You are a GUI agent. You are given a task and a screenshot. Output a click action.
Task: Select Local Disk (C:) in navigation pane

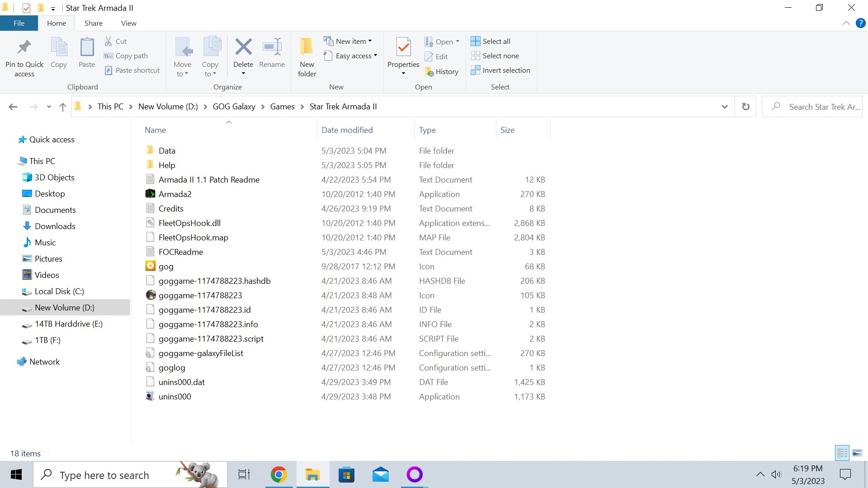53,291
